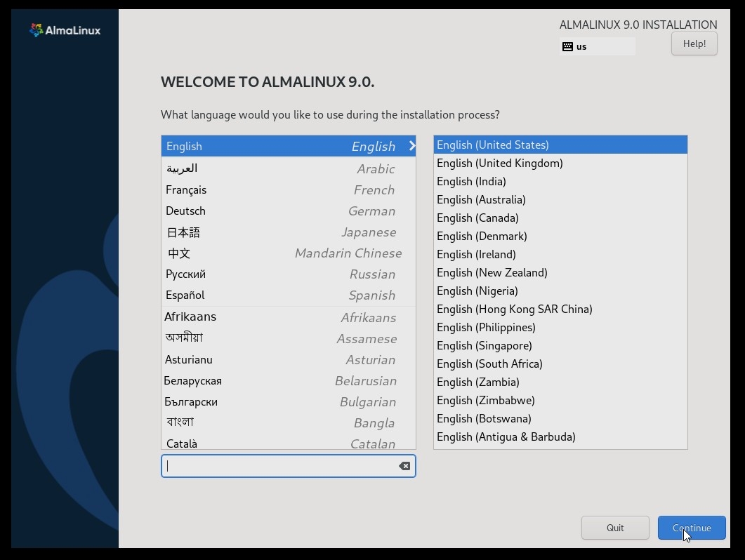Choose English (Ireland) locale
Image resolution: width=745 pixels, height=560 pixels.
(560, 254)
